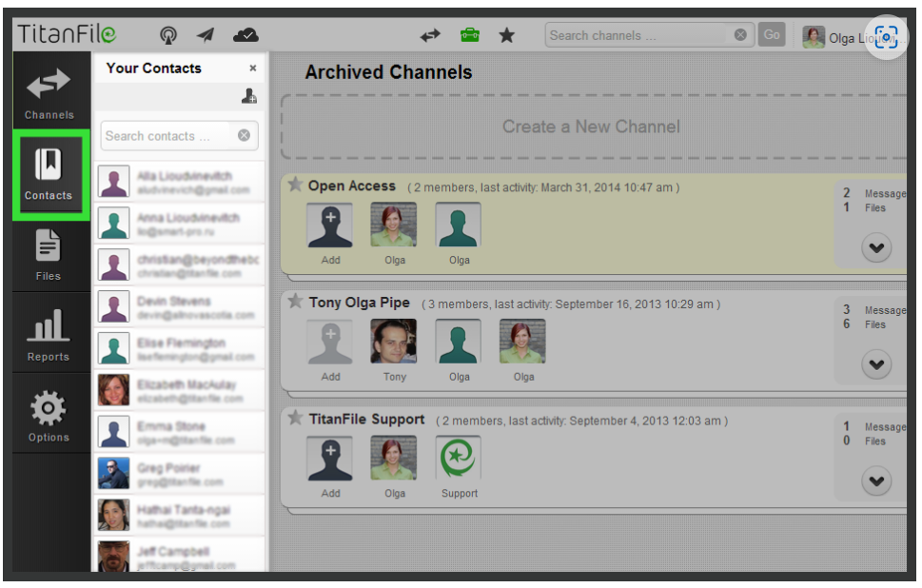Click the Support avatar in TitanFile Support

458,458
